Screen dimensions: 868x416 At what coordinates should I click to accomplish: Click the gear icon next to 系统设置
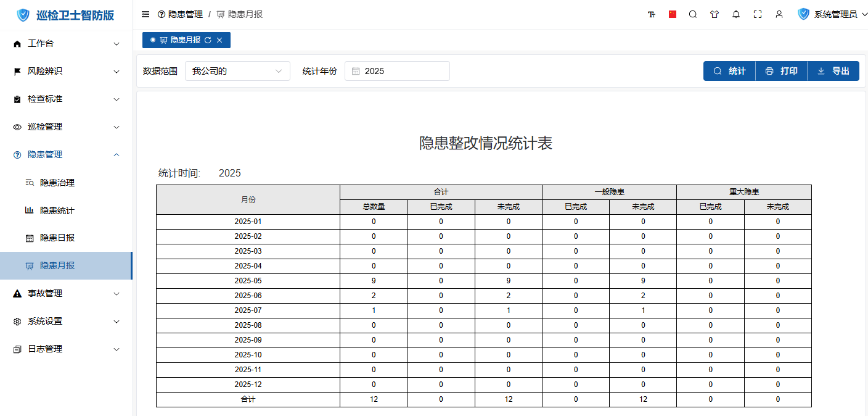tap(17, 322)
